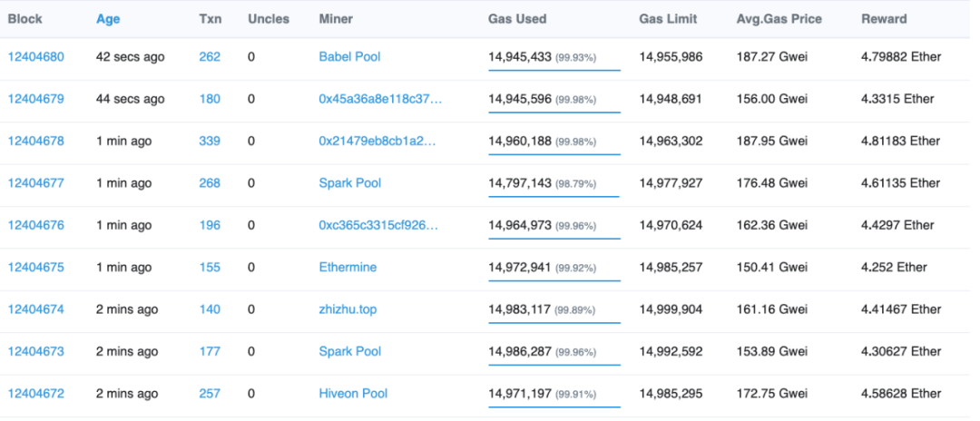
Task: Open miner address 0xc365c3315cf926…
Action: click(x=378, y=225)
